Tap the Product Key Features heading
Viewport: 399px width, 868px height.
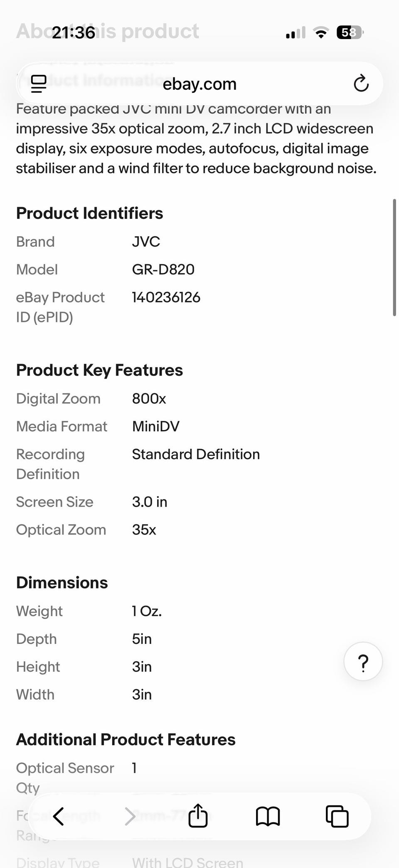(x=99, y=370)
